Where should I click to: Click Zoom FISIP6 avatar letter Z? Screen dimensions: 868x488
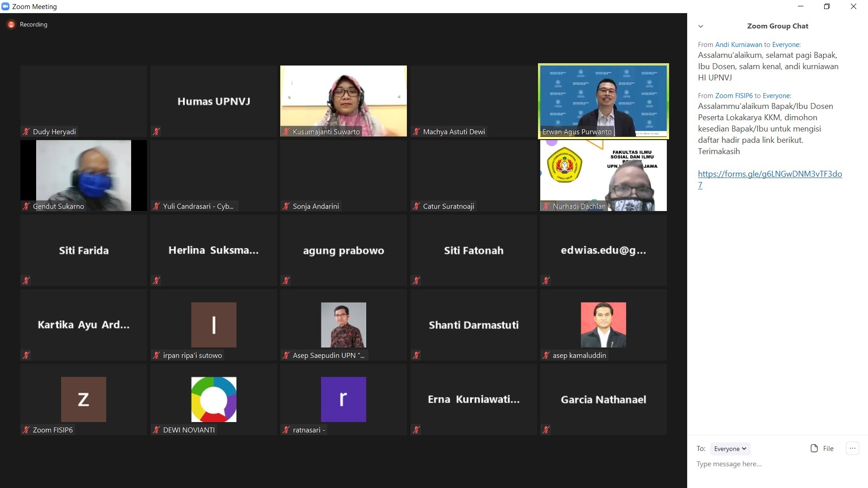[84, 399]
